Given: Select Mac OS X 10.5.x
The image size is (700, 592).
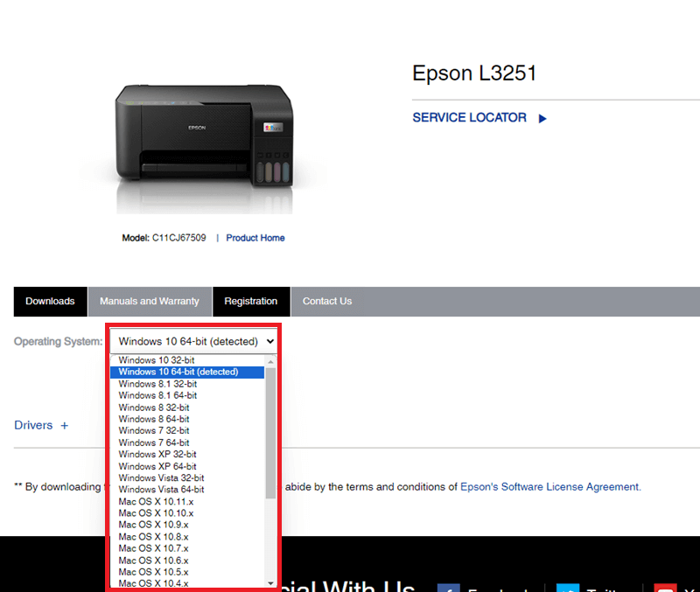Looking at the screenshot, I should pyautogui.click(x=187, y=572).
